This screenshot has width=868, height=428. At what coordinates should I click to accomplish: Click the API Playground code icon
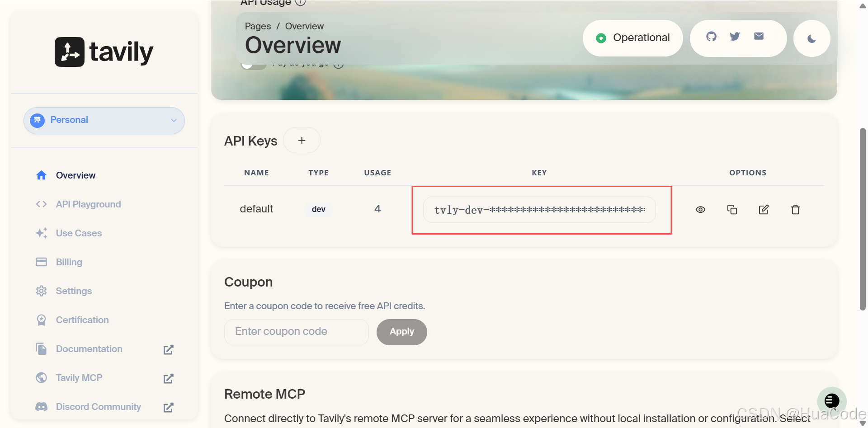coord(41,204)
